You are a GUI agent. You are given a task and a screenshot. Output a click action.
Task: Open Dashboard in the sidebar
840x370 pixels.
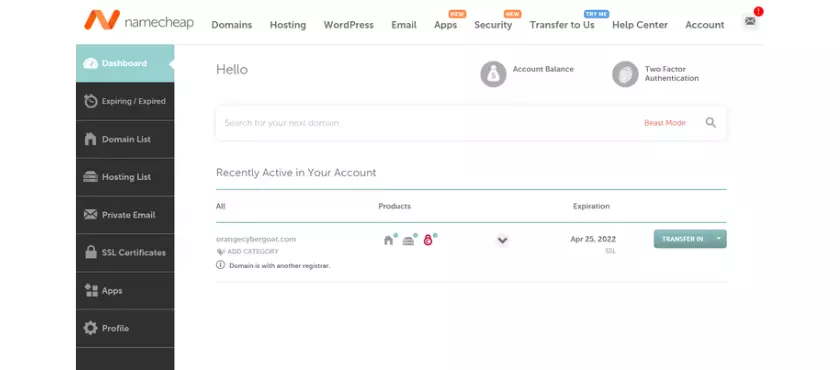pos(125,63)
